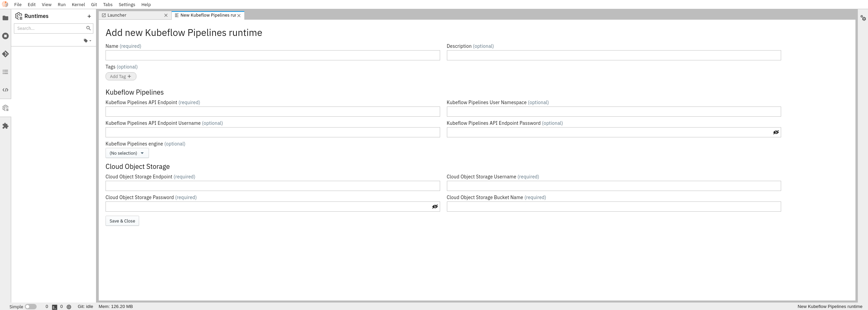Viewport: 868px width, 310px height.
Task: Open the tag filter dropdown in Runtimes
Action: click(x=88, y=41)
